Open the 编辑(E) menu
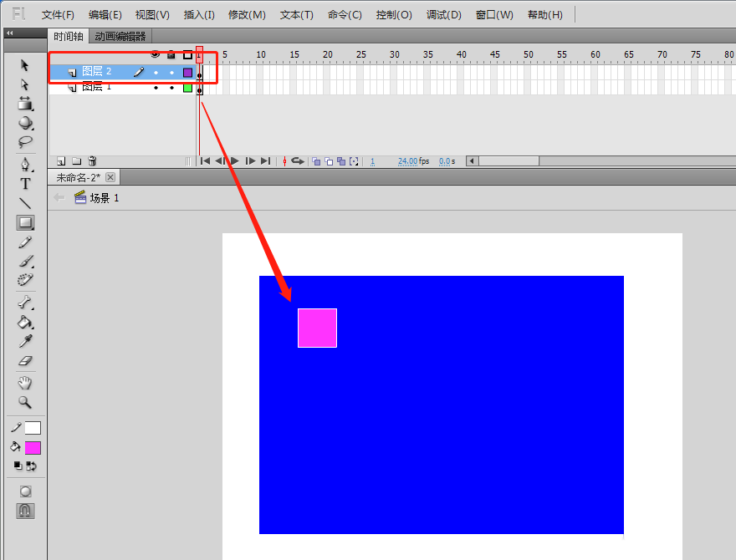This screenshot has height=560, width=736. [105, 15]
